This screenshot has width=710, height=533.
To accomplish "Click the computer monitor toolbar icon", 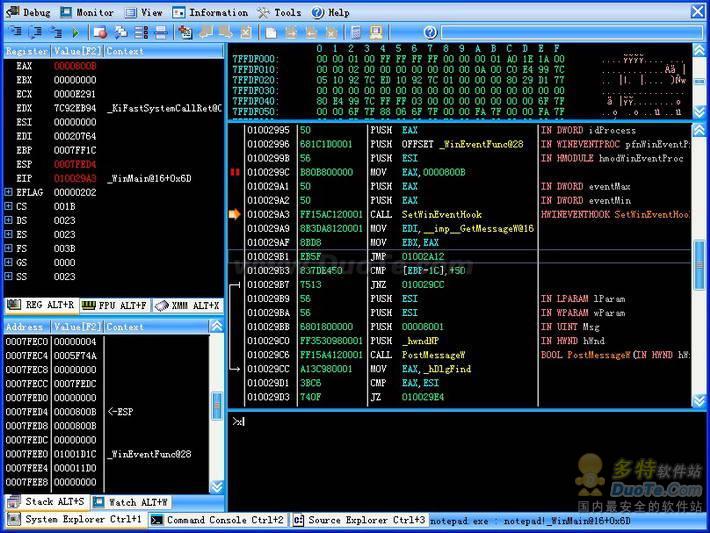I will coord(376,32).
